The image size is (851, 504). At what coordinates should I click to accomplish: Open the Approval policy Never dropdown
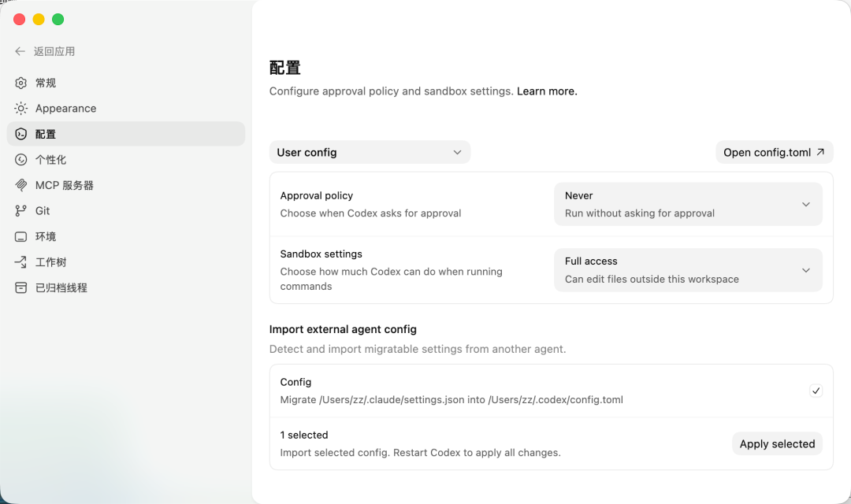pos(688,204)
